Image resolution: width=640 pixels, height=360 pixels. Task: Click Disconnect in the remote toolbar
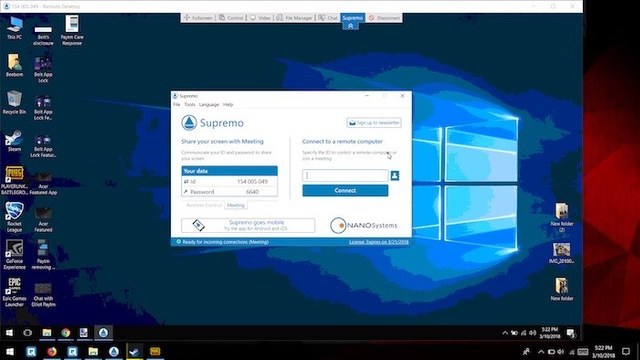(x=384, y=18)
